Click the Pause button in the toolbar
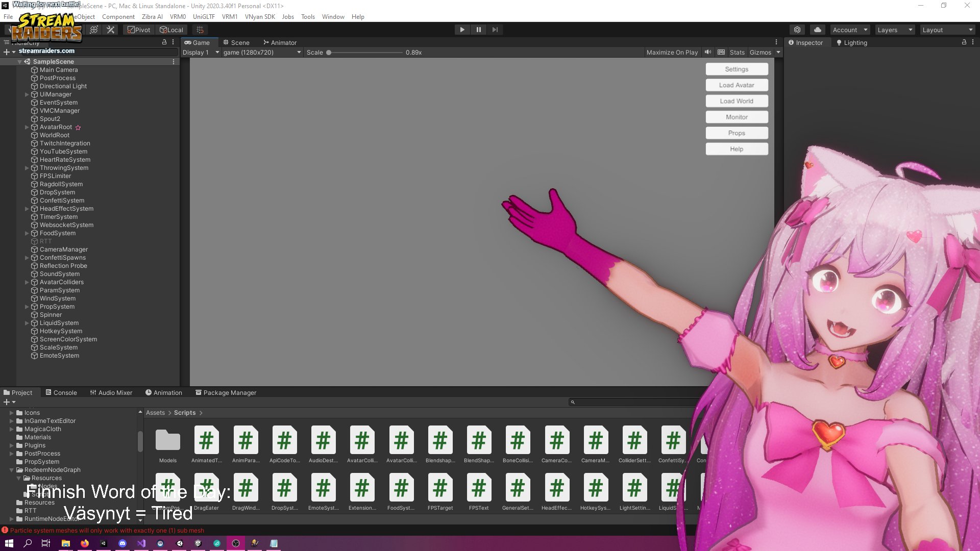 point(478,29)
